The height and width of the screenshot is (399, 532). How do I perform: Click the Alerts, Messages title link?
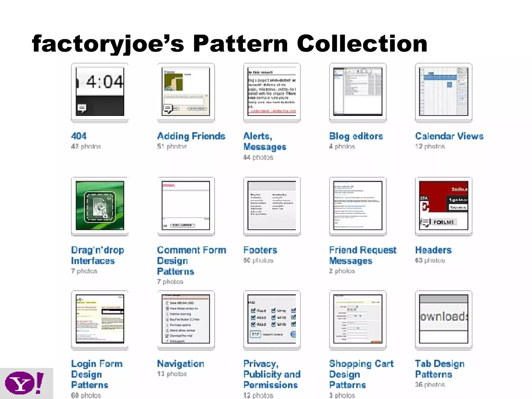tap(265, 141)
